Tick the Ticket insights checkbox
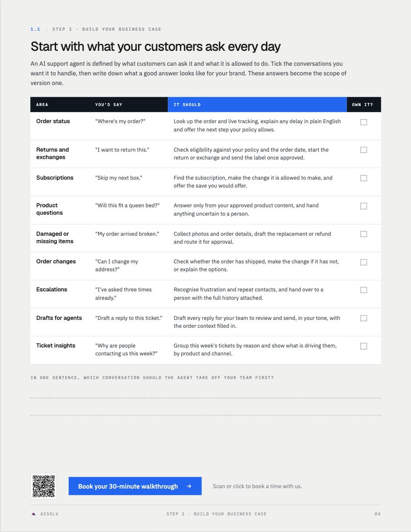411x532 pixels. 364,346
